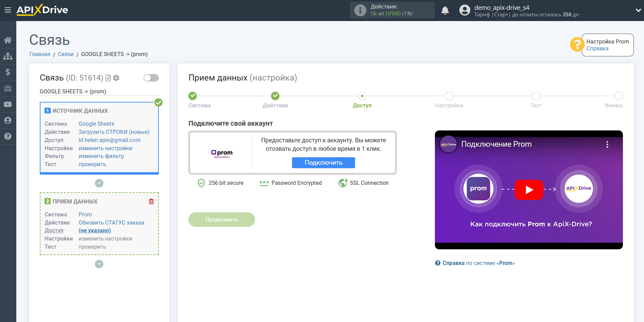This screenshot has height=322, width=644.
Task: Click SSL Connection icon
Action: (x=343, y=183)
